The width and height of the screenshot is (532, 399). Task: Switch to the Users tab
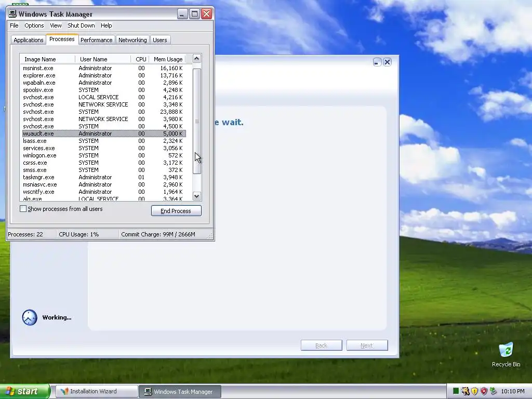point(160,40)
